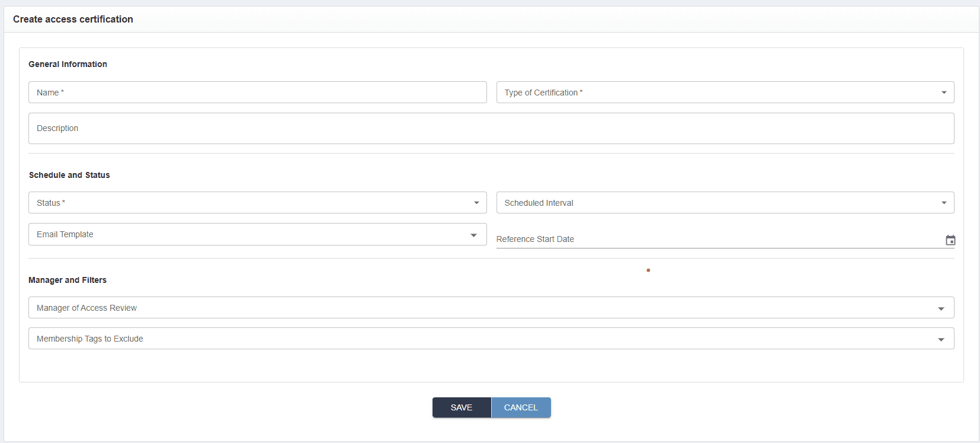Click the Membership Tags to Exclude caret arrow
This screenshot has height=443, width=980.
[x=941, y=339]
